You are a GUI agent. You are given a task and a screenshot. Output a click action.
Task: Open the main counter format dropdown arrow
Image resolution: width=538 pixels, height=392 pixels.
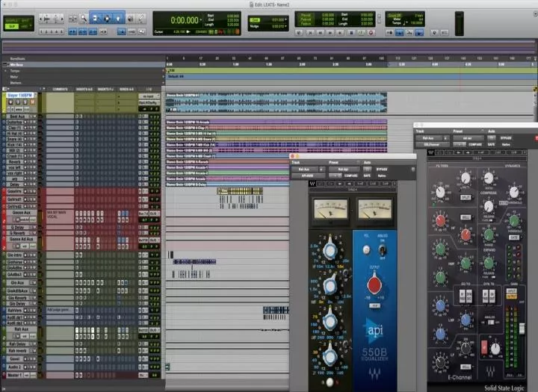tap(201, 20)
